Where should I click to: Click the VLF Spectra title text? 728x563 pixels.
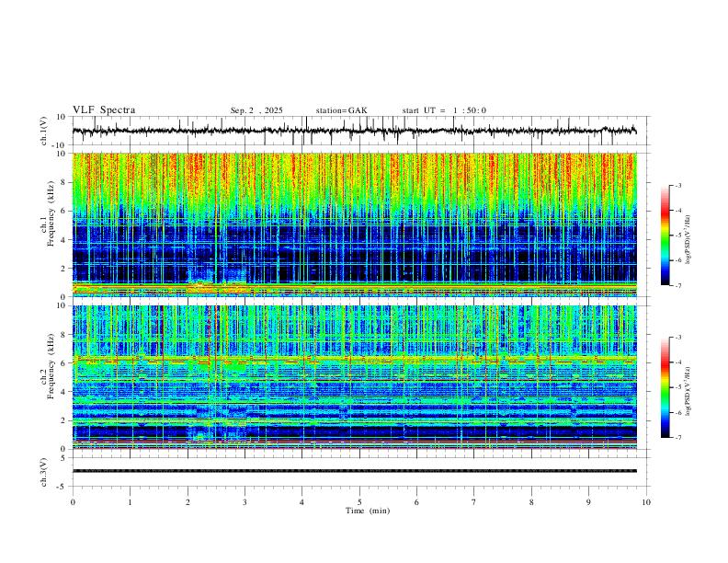[104, 110]
